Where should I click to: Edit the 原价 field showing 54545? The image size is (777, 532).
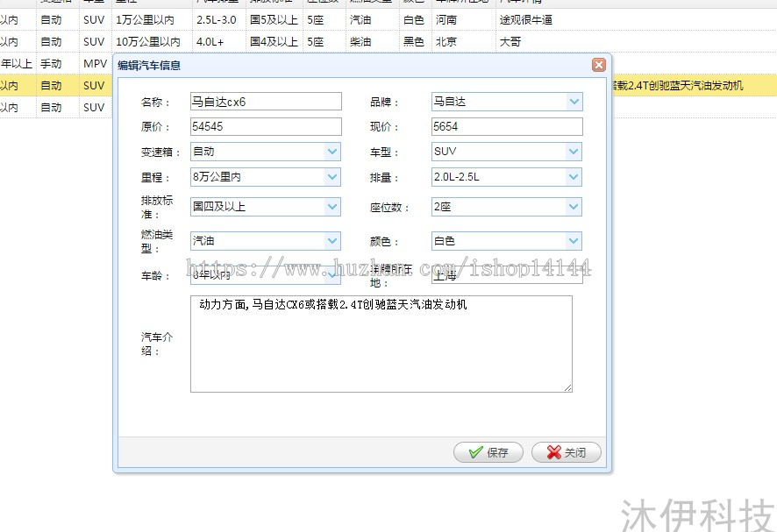[266, 126]
